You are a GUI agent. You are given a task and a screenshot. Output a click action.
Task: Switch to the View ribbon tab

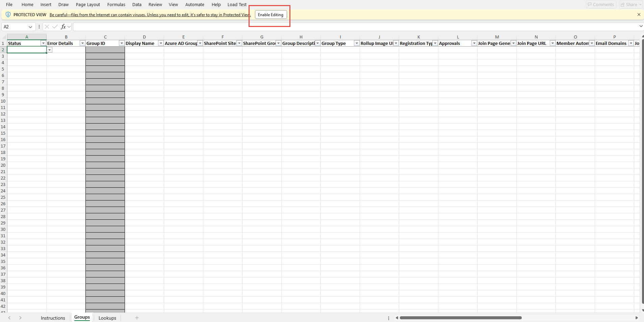(x=173, y=4)
